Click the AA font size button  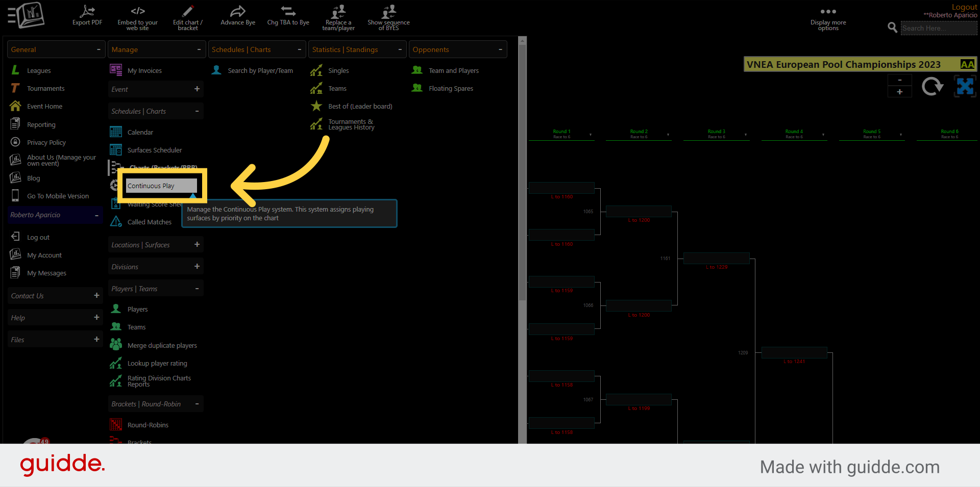[x=967, y=64]
